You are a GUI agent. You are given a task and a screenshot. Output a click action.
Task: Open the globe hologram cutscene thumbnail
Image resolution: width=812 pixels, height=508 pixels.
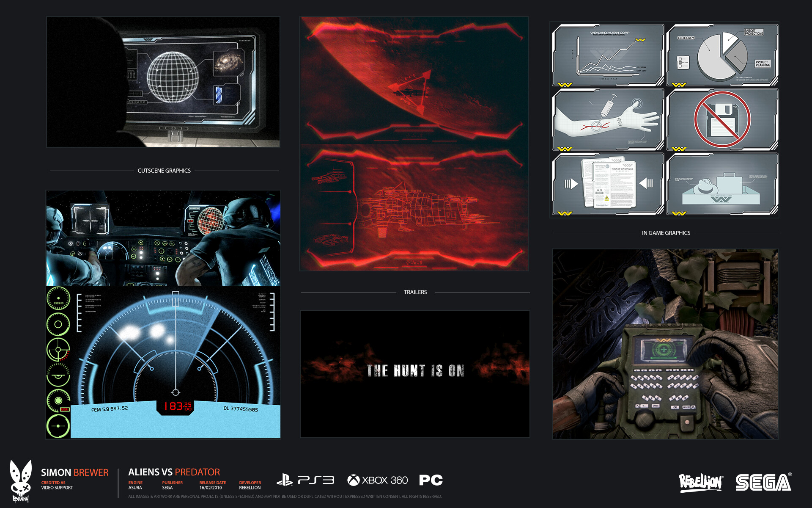click(163, 82)
